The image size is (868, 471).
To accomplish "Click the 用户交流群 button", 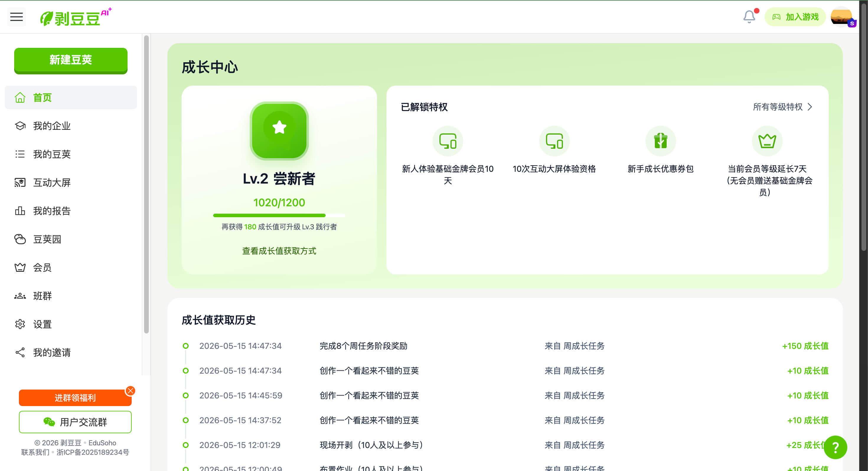I will pos(75,422).
